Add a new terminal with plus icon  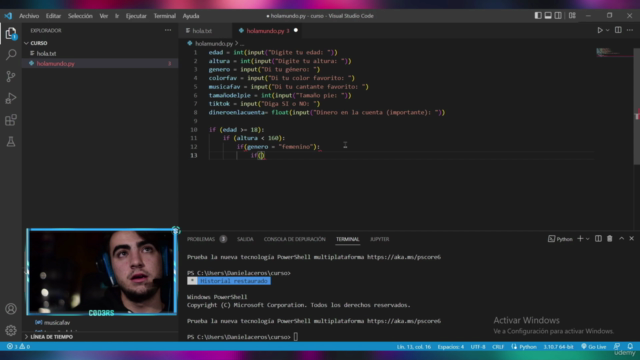click(x=580, y=239)
